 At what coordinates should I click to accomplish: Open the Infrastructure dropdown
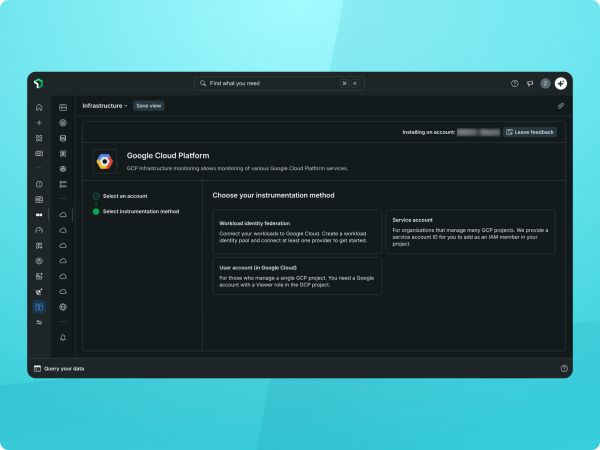click(x=105, y=106)
